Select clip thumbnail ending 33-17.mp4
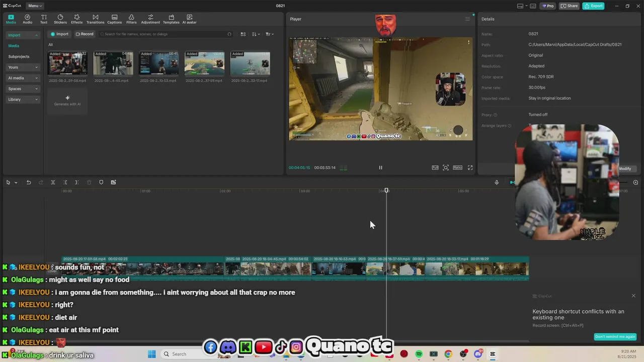644x362 pixels. (x=250, y=63)
